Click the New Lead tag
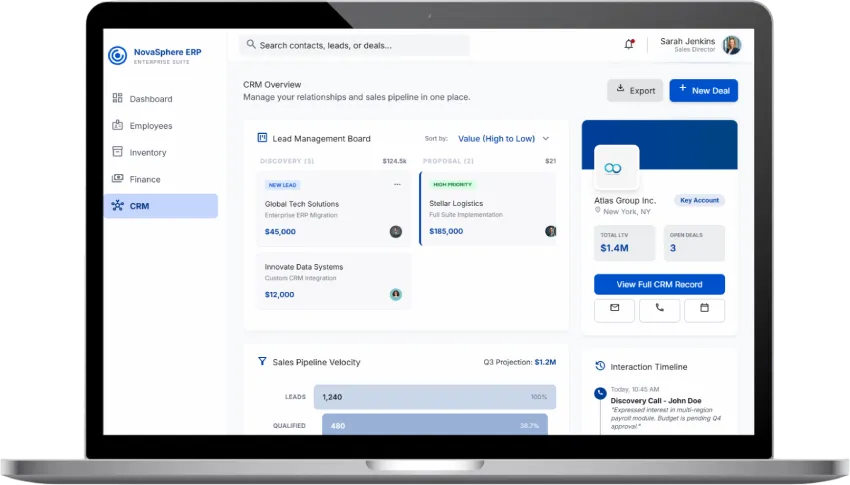The image size is (850, 485). (x=282, y=185)
